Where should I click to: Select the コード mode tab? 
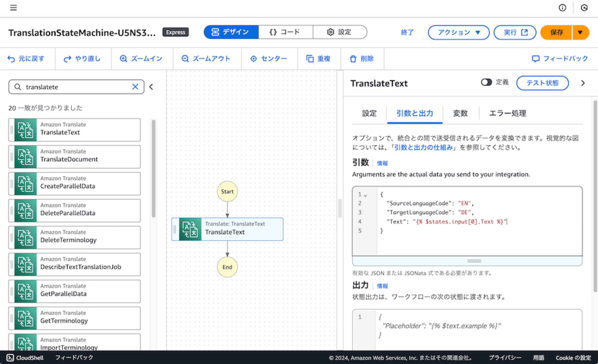point(286,32)
